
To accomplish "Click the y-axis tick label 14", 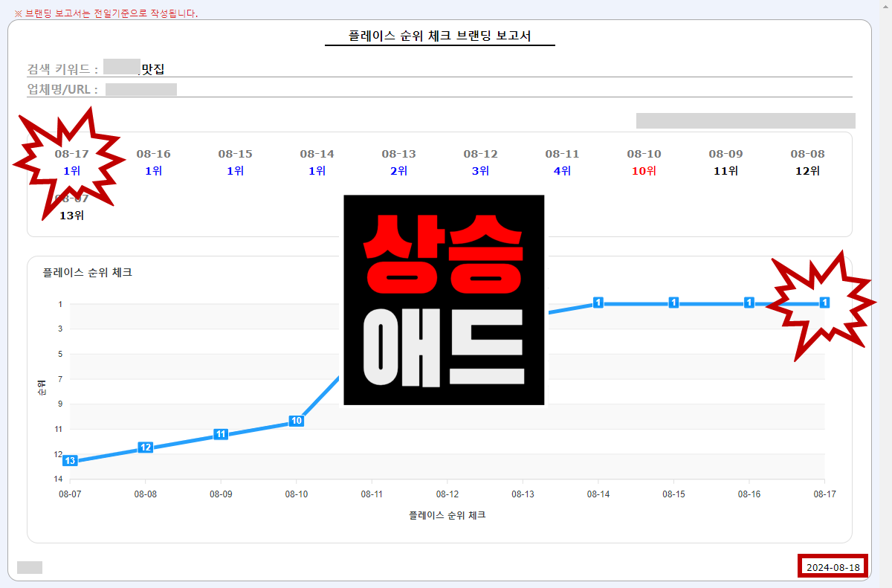I will (x=59, y=479).
